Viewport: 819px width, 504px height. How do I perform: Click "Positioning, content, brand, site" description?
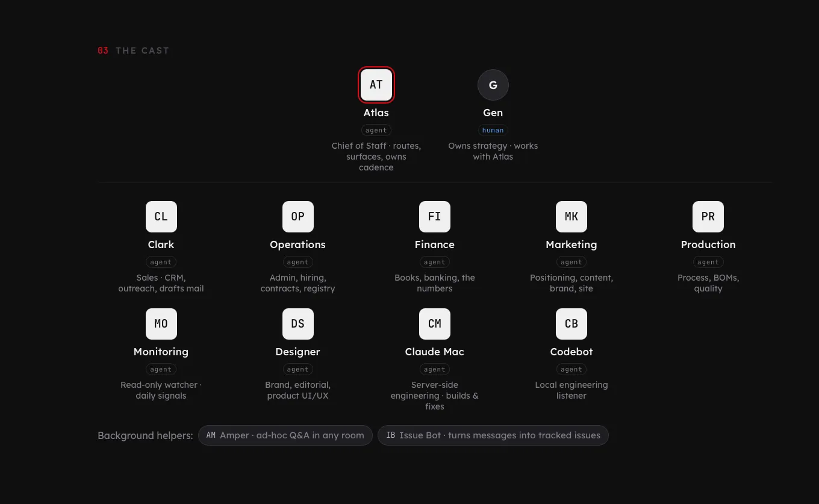coord(571,283)
